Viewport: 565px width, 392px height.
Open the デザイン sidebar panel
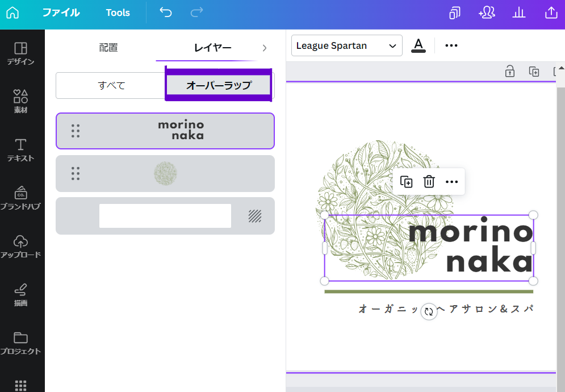coord(20,54)
